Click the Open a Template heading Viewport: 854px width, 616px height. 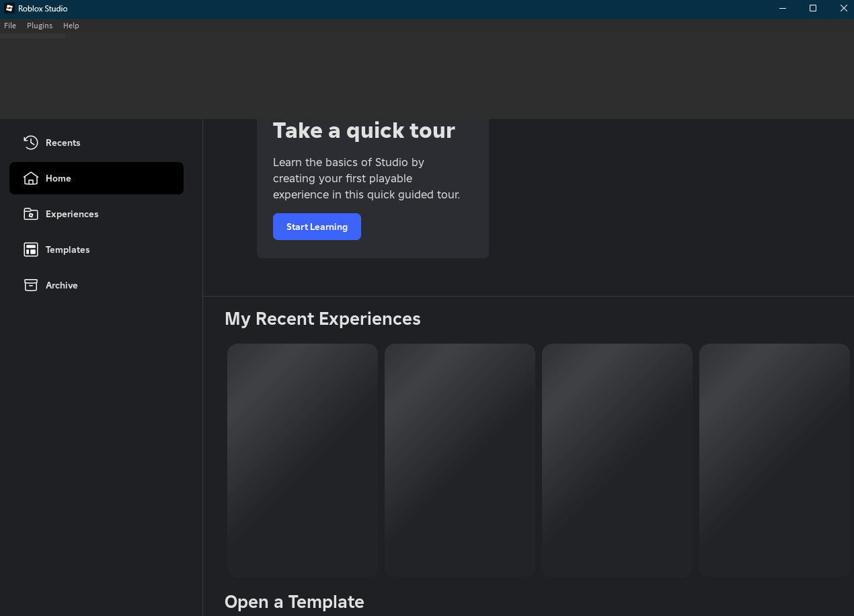pyautogui.click(x=295, y=602)
